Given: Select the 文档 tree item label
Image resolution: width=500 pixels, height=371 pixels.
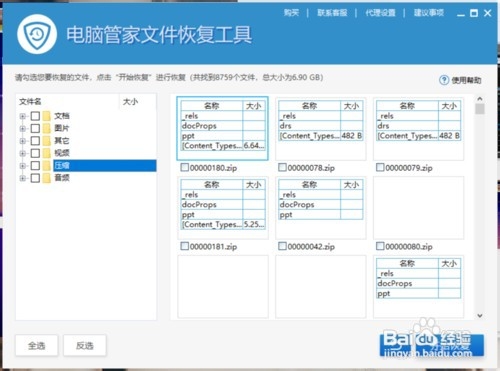Looking at the screenshot, I should point(62,116).
